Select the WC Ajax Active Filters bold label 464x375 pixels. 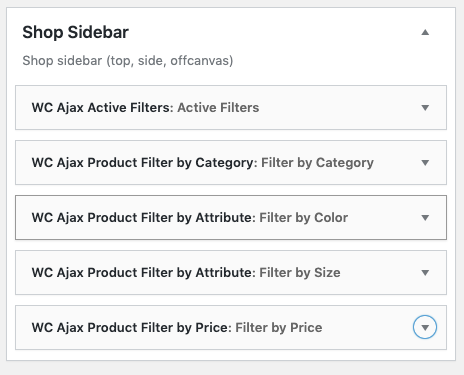(103, 108)
